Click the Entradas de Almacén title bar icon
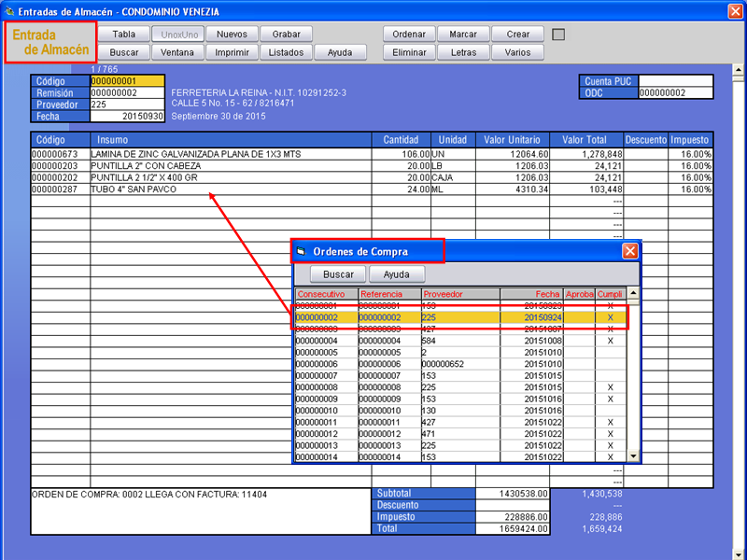Image resolution: width=747 pixels, height=560 pixels. (x=9, y=11)
